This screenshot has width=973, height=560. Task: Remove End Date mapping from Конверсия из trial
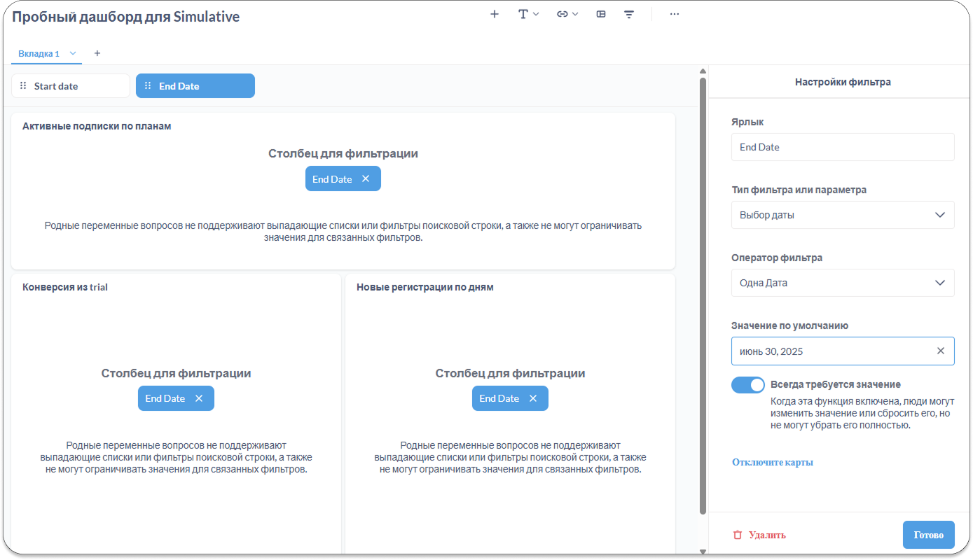point(199,398)
